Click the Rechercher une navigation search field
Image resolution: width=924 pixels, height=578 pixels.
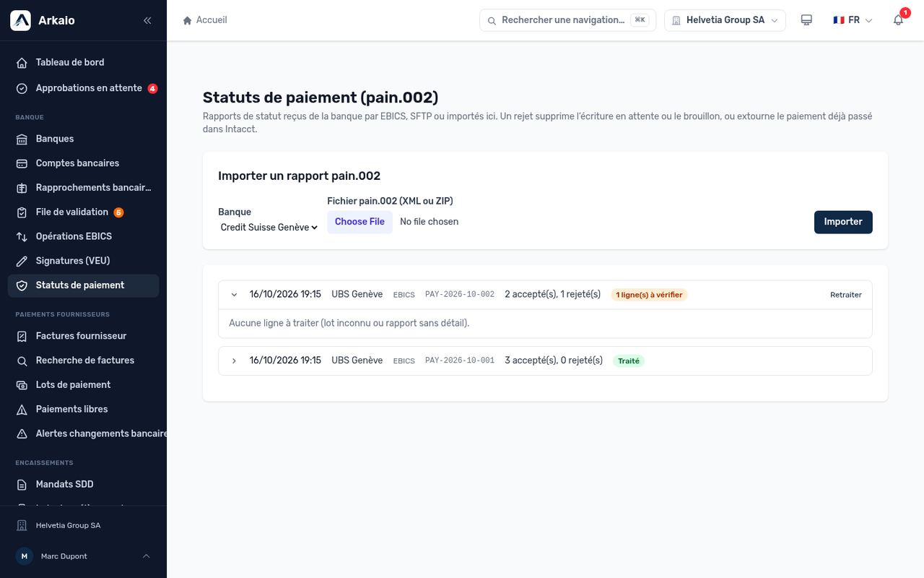567,20
